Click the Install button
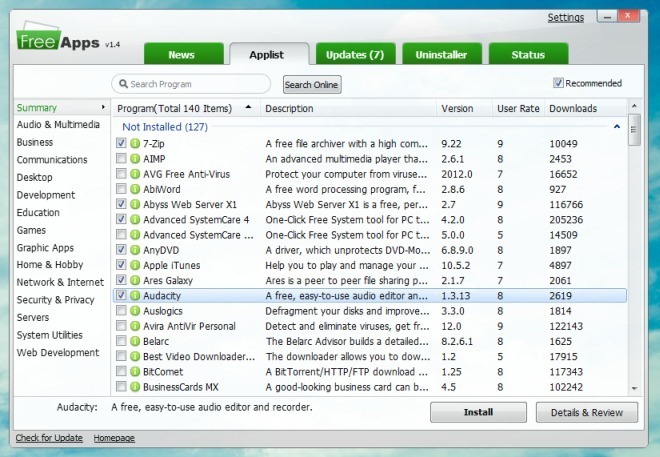 [x=478, y=412]
